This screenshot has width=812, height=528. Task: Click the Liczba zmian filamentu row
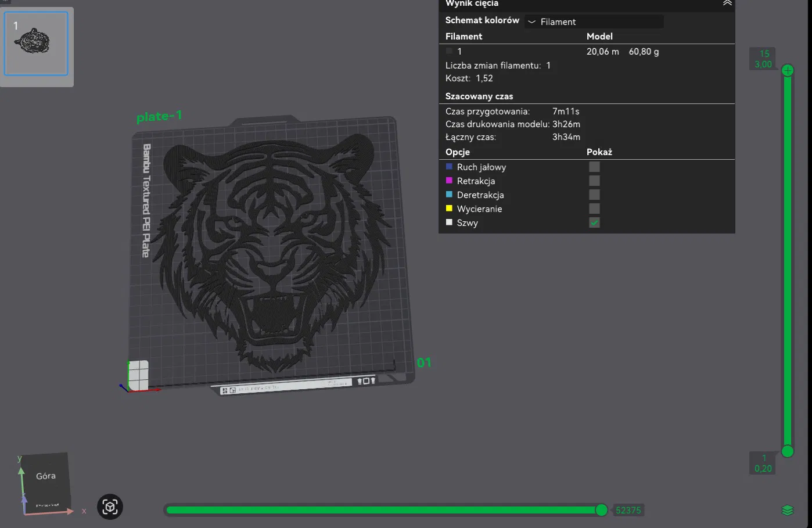click(x=498, y=66)
